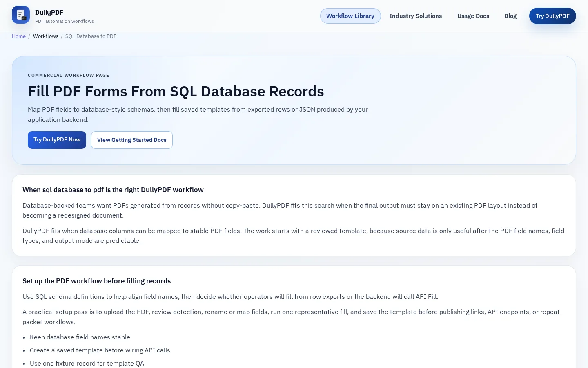Visit the Blog page

pos(510,16)
